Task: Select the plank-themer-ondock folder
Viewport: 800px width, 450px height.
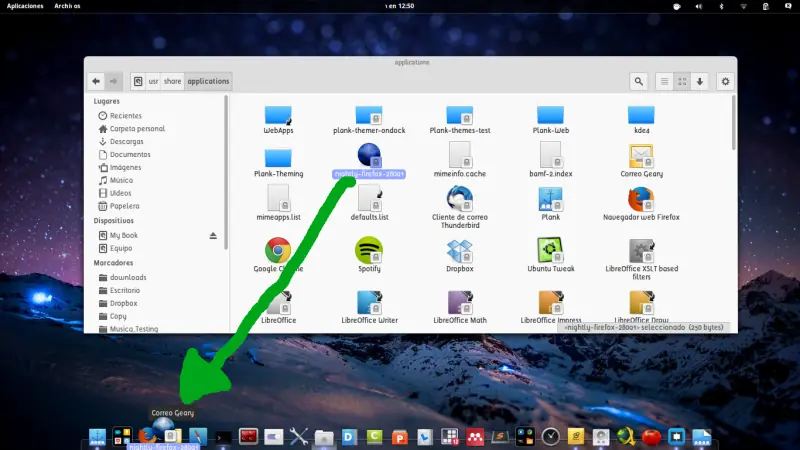Action: 369,119
